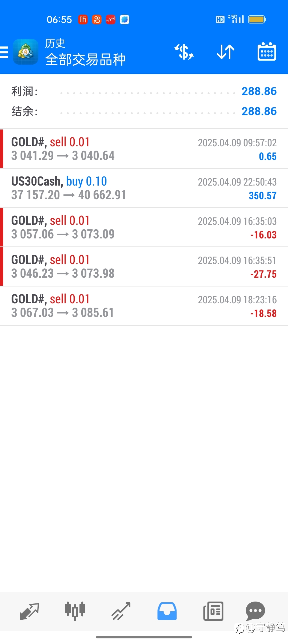Select the US30Cash buy 0.10 trade
Viewport: 288px width, 644px height.
tap(144, 188)
